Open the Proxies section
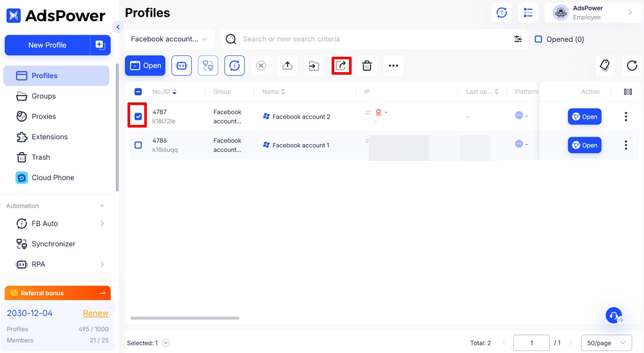644x353 pixels. (56, 117)
